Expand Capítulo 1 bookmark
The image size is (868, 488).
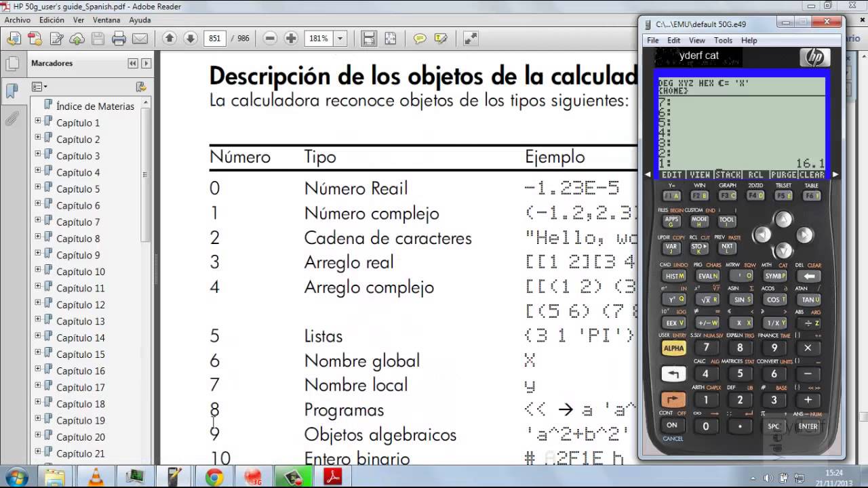coord(38,121)
